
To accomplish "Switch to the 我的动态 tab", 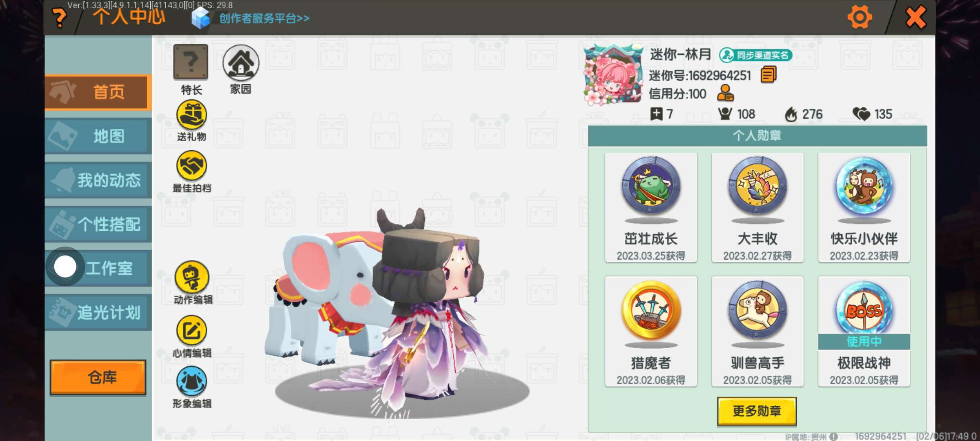I will tap(98, 180).
